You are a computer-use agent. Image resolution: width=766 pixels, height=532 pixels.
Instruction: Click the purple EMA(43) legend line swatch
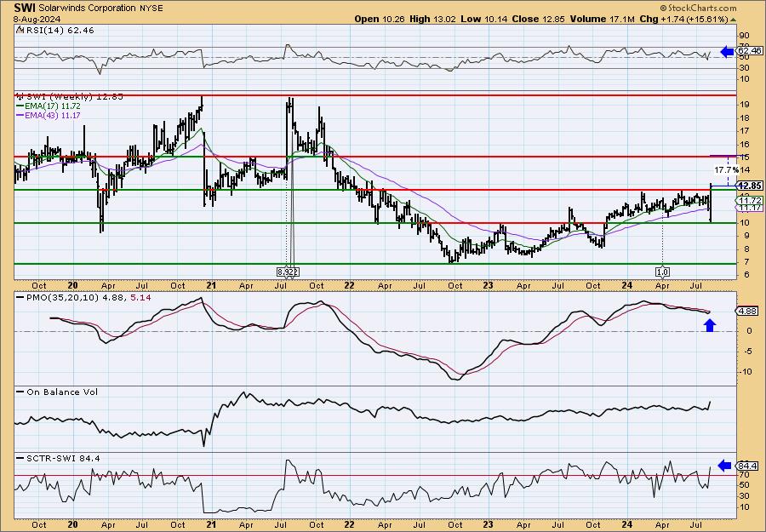click(x=22, y=116)
